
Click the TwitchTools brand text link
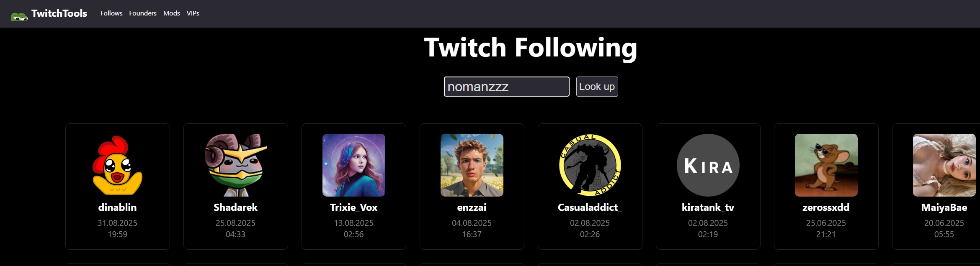[59, 13]
